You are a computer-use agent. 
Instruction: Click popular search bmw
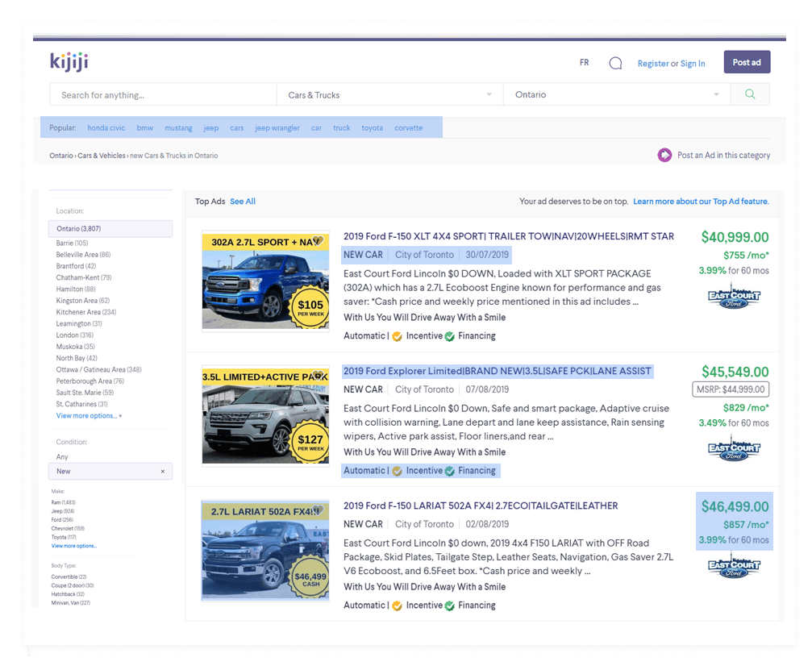(x=145, y=128)
